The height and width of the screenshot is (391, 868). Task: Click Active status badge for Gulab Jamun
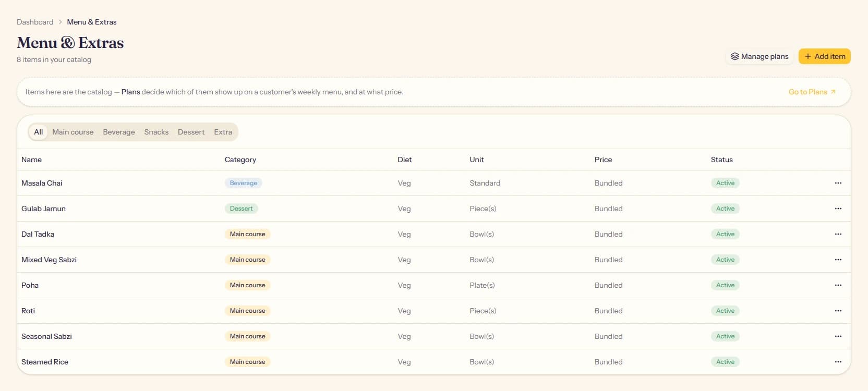[x=725, y=209]
